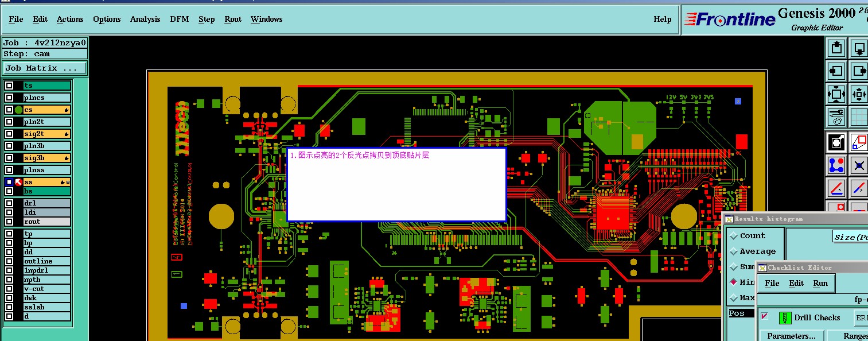Select the bs layer name

47,191
